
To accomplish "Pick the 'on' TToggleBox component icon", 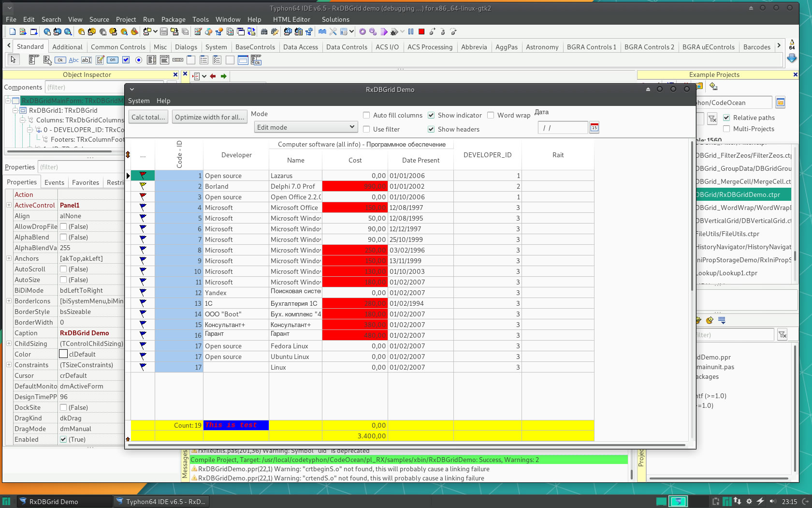I will [x=113, y=60].
